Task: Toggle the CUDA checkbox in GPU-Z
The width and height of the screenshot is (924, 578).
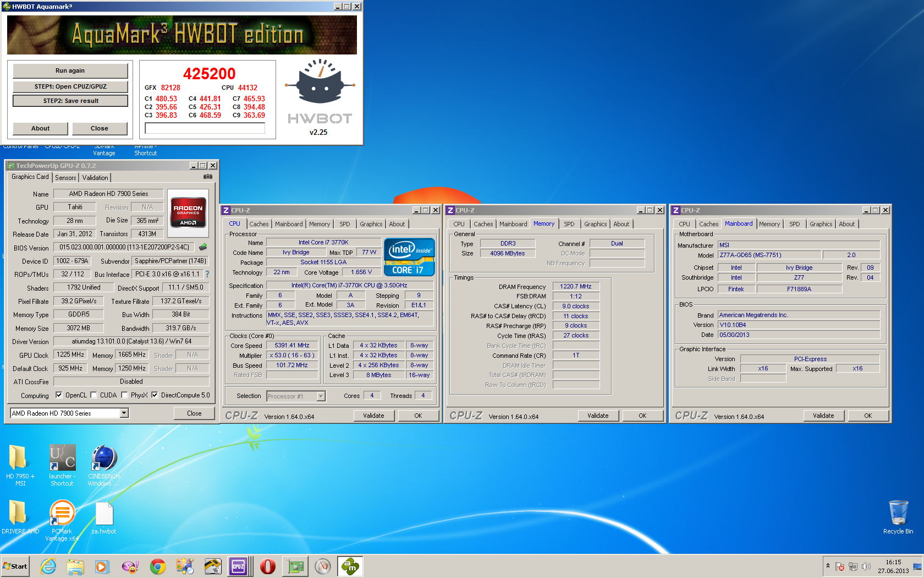Action: tap(94, 395)
